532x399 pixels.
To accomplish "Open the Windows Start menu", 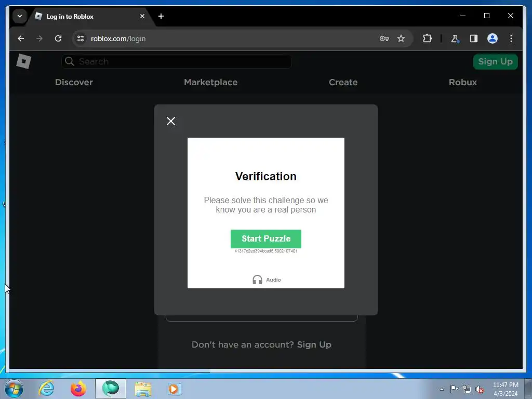I will coord(14,389).
